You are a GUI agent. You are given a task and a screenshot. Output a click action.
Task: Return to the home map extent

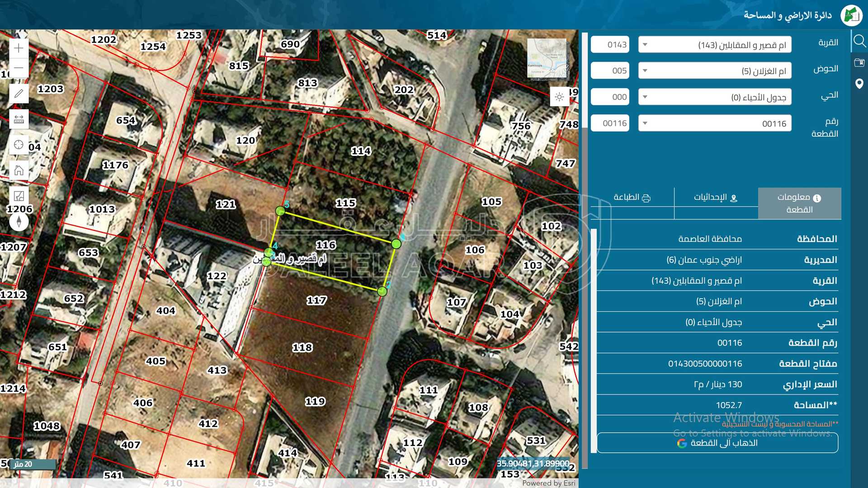click(x=19, y=170)
